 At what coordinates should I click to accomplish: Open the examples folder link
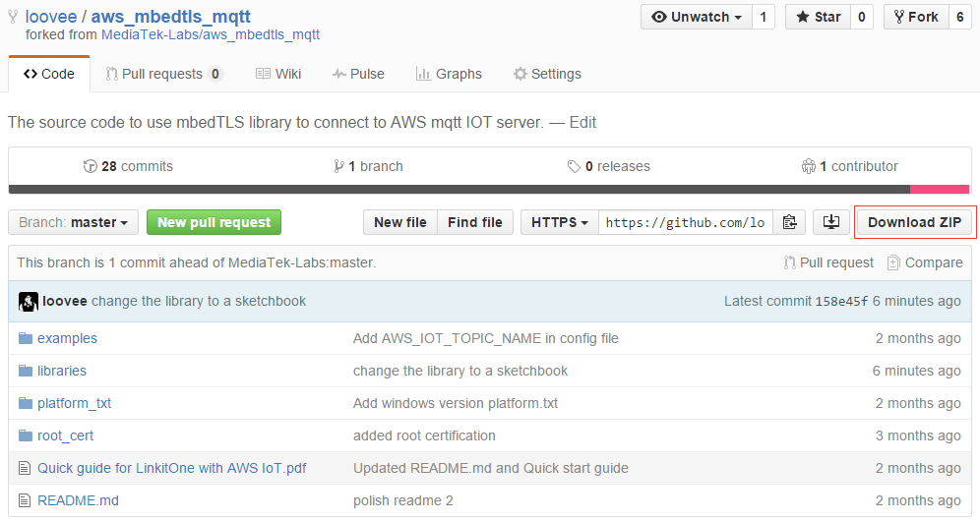[x=68, y=338]
